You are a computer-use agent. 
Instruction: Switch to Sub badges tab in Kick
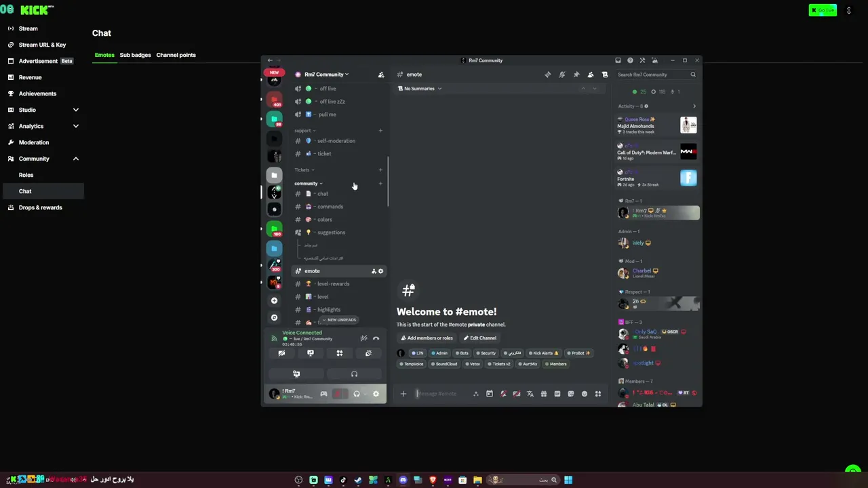(136, 55)
